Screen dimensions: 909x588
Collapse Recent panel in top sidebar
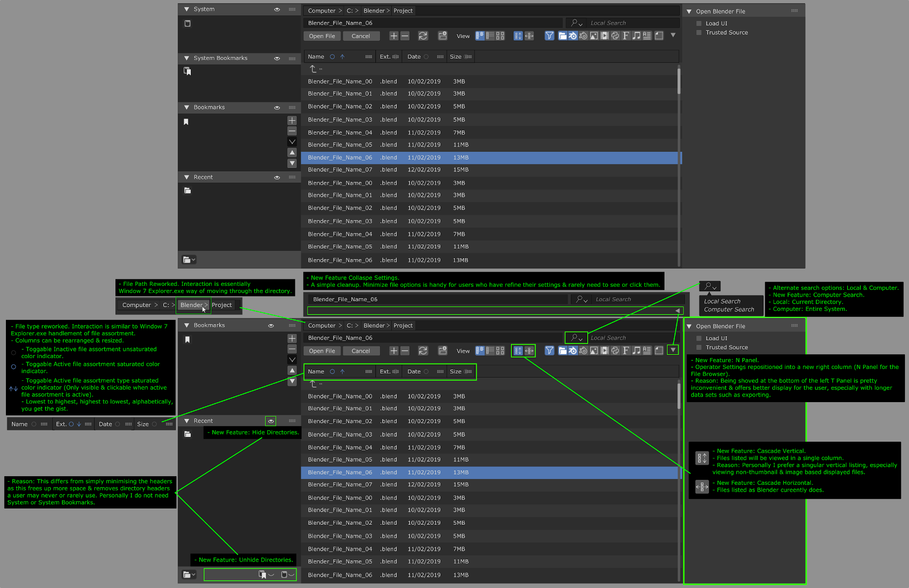186,177
